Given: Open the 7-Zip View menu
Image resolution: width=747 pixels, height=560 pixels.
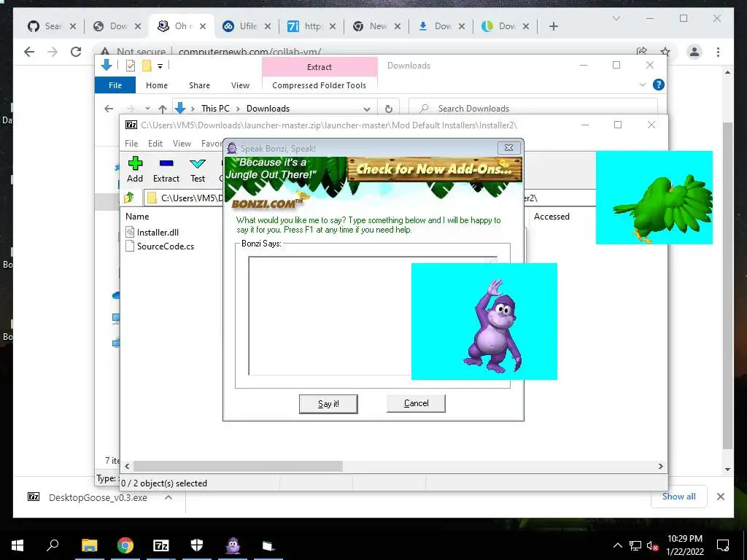Looking at the screenshot, I should click(x=182, y=144).
